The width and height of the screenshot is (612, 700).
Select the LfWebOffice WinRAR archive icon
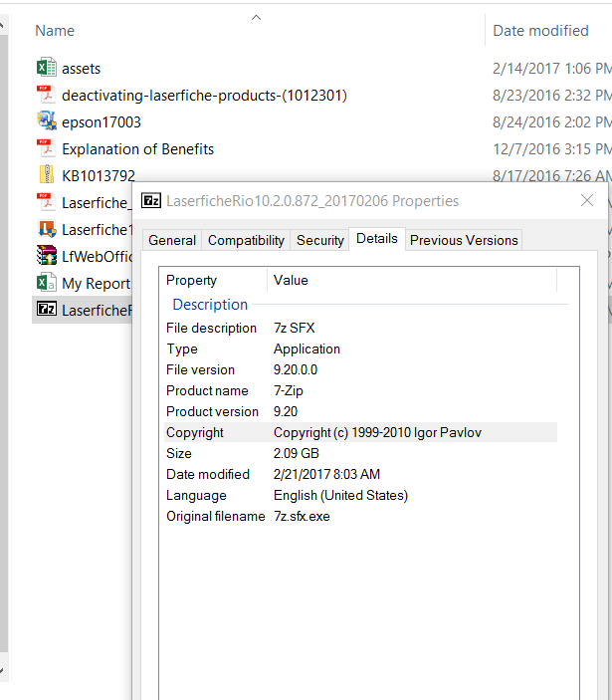tap(46, 256)
